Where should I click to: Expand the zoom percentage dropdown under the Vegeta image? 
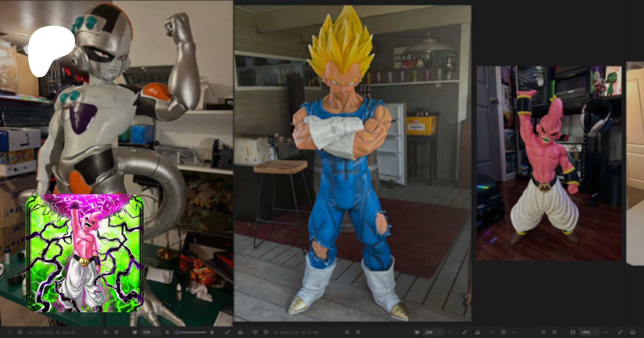coord(433,332)
